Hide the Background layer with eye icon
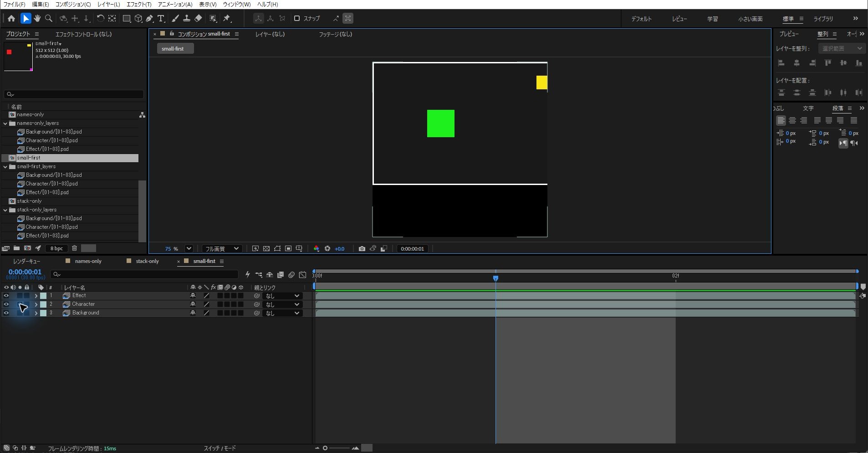Screen dimensions: 868x453 tap(6, 313)
